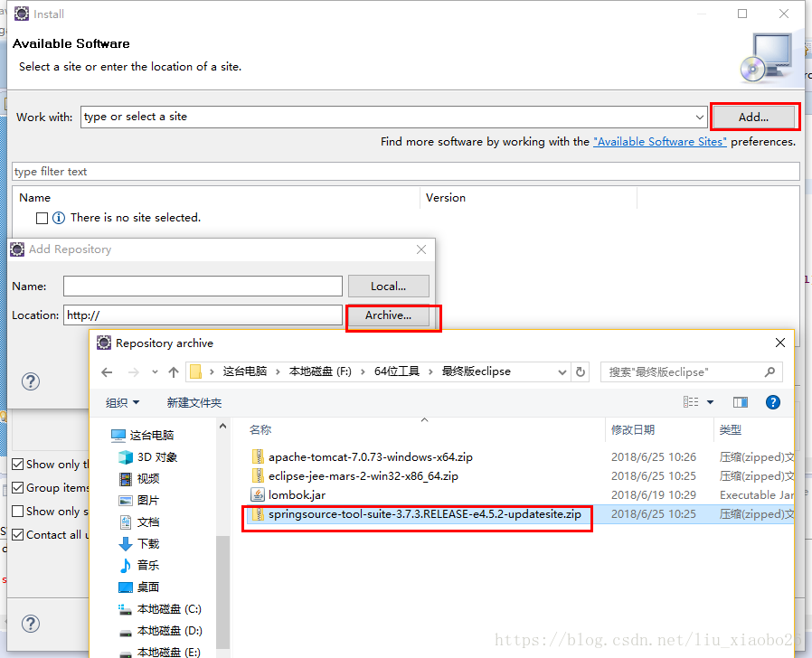812x658 pixels.
Task: Click 最终版eclipse in the address breadcrumb
Action: [x=476, y=371]
